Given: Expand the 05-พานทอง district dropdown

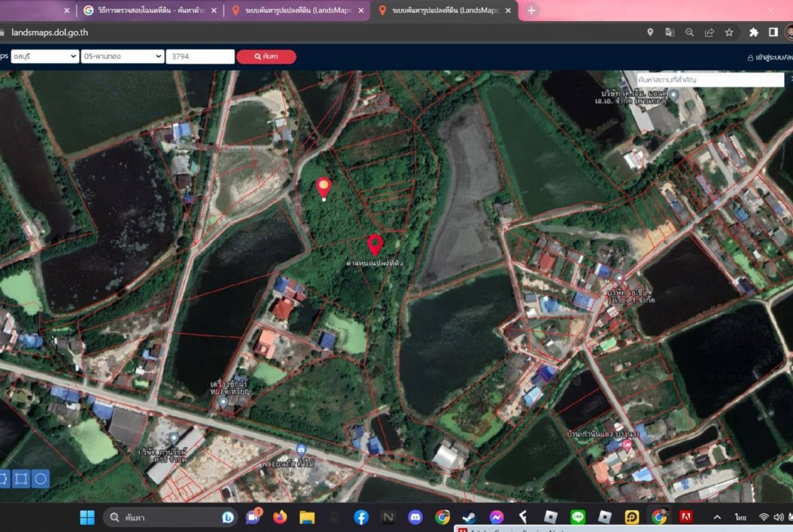Looking at the screenshot, I should tap(122, 57).
